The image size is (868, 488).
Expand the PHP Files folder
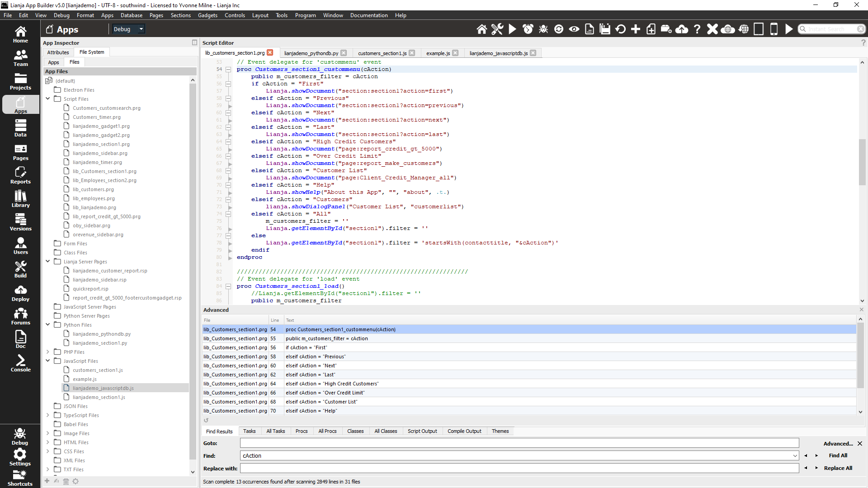pyautogui.click(x=47, y=352)
